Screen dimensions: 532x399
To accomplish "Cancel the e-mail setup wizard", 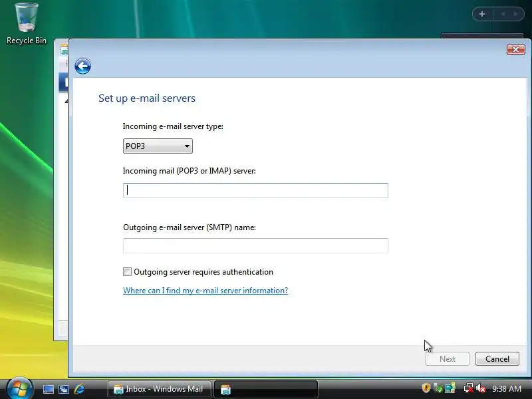I will click(x=497, y=358).
